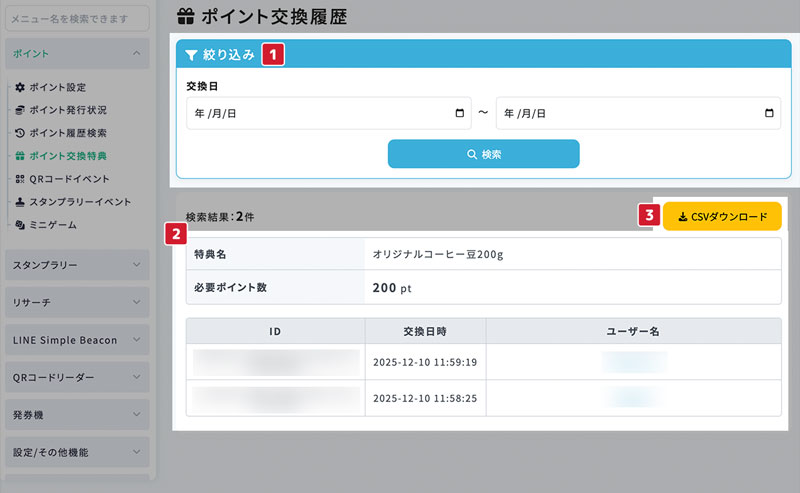Click the start date input field

tap(320, 114)
